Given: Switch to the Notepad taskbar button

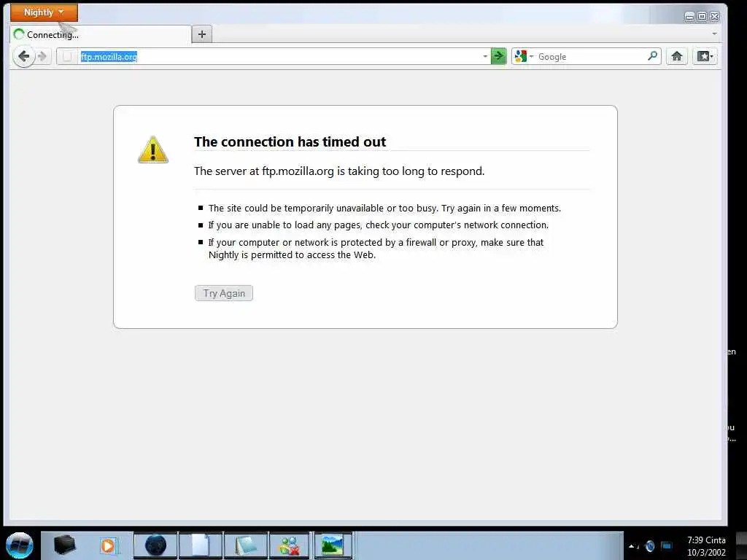Looking at the screenshot, I should coord(246,545).
